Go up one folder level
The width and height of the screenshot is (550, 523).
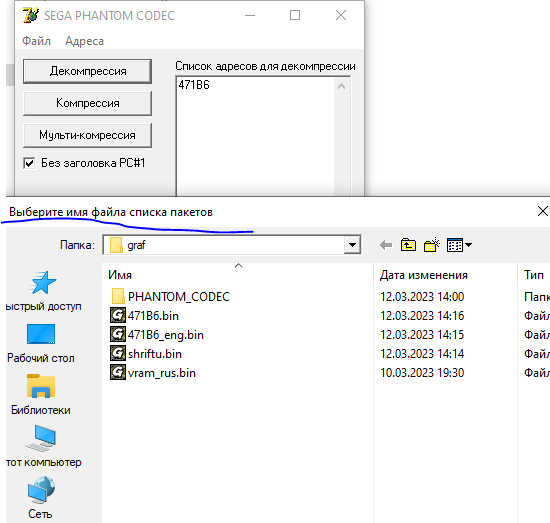point(408,245)
